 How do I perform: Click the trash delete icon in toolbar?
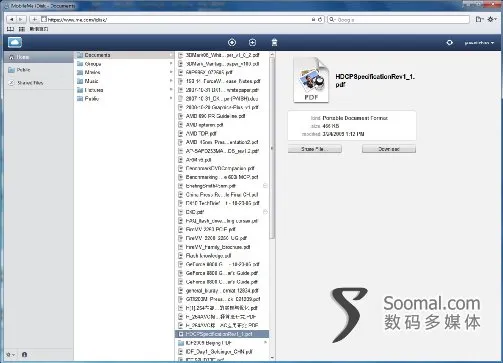274,42
